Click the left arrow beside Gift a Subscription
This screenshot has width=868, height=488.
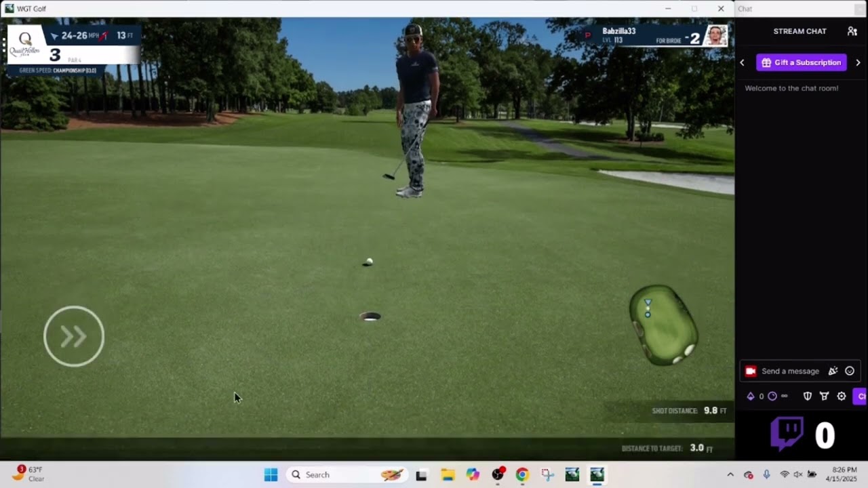pyautogui.click(x=742, y=62)
